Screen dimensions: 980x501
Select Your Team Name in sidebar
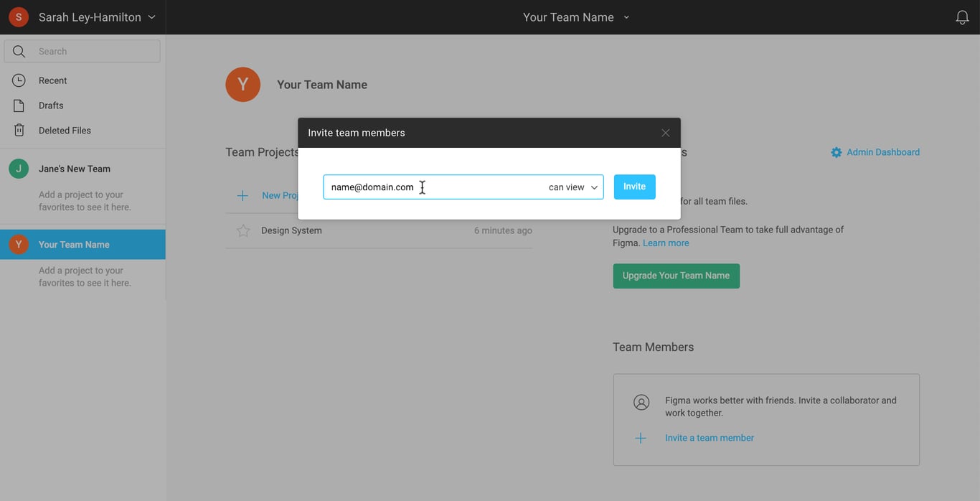[74, 245]
